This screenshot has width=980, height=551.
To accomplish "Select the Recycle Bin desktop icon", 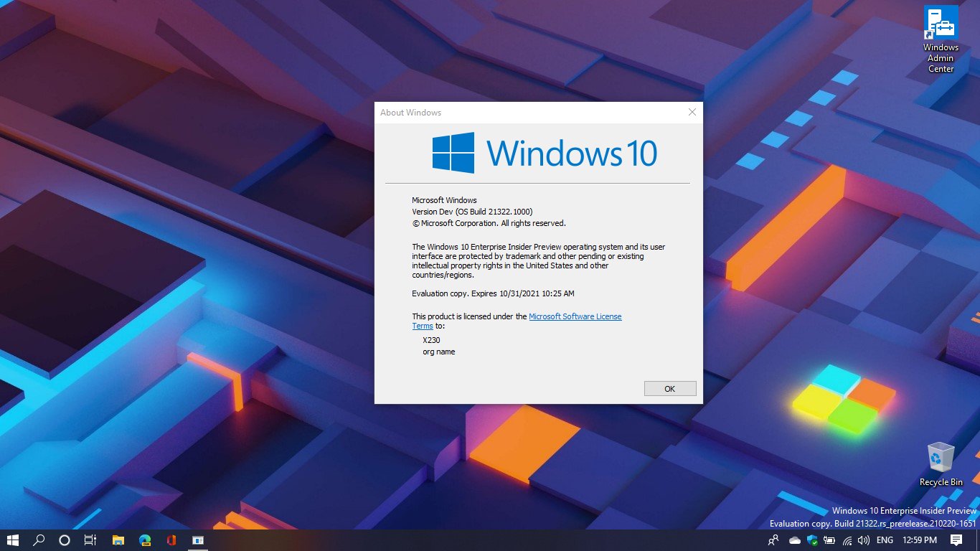I will [941, 464].
